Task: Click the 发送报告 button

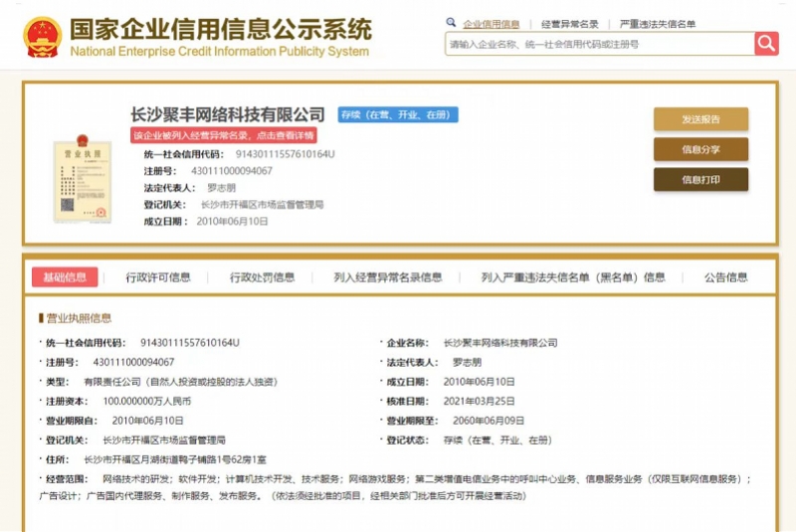Action: point(700,119)
